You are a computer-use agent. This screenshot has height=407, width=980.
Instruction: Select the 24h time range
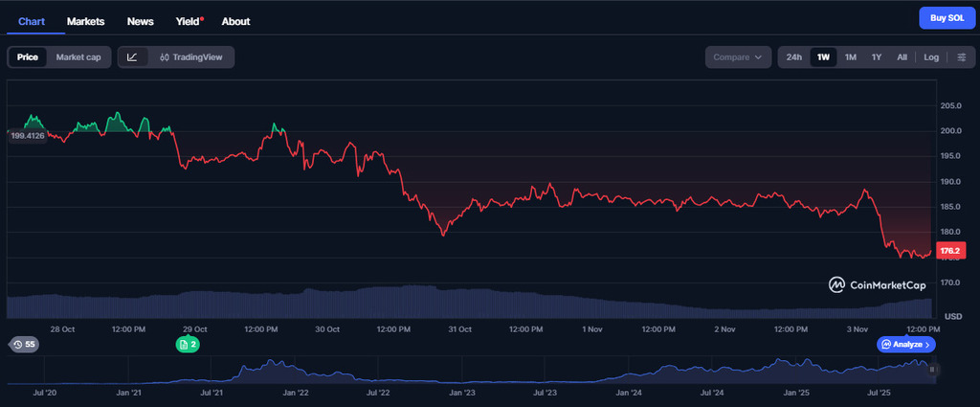click(793, 57)
